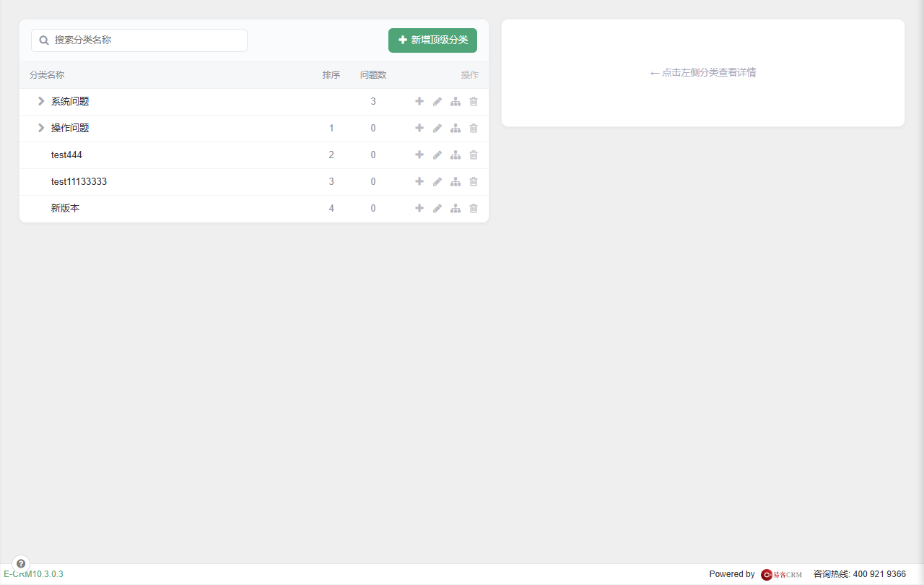Click the pencil icon for test11133333
This screenshot has width=924, height=585.
click(x=437, y=182)
